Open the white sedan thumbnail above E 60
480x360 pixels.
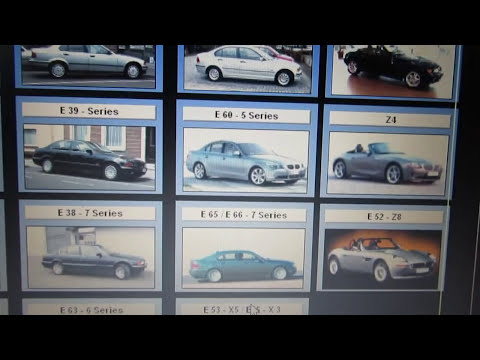pos(247,68)
